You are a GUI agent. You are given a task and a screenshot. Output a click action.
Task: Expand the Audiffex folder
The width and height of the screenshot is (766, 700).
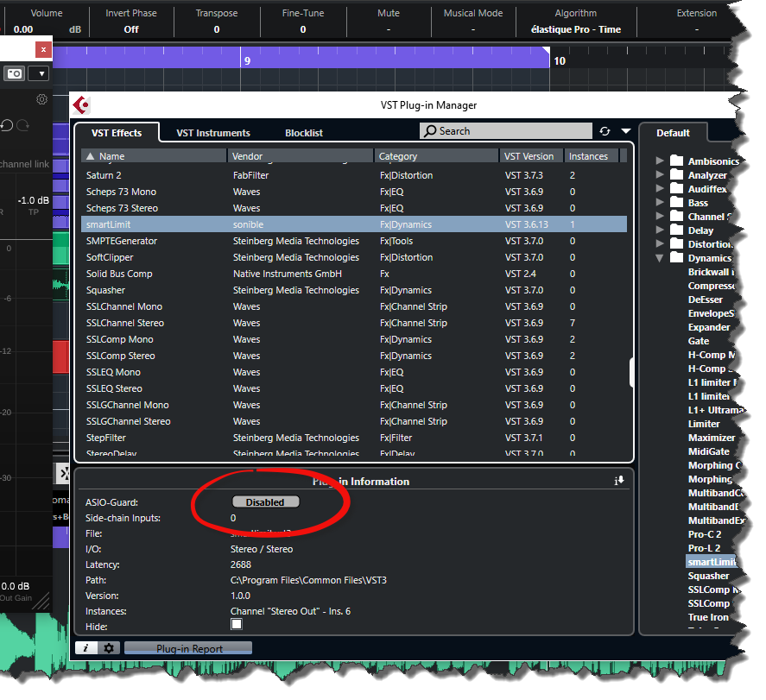click(x=660, y=188)
